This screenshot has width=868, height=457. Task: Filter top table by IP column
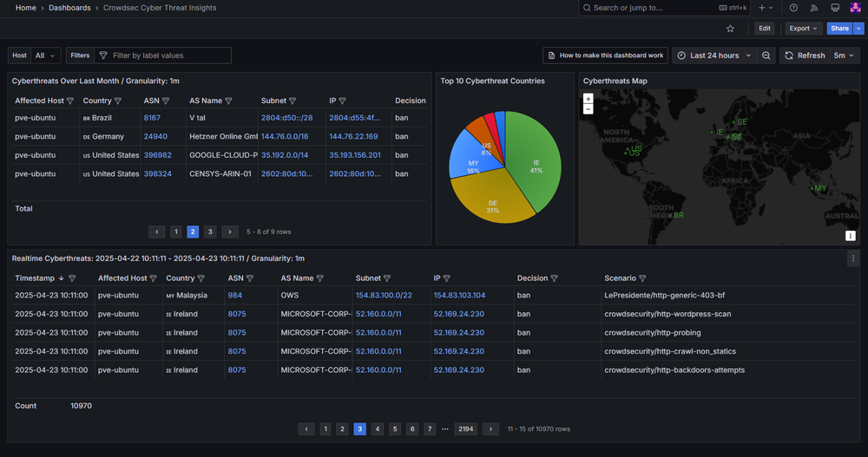point(342,101)
